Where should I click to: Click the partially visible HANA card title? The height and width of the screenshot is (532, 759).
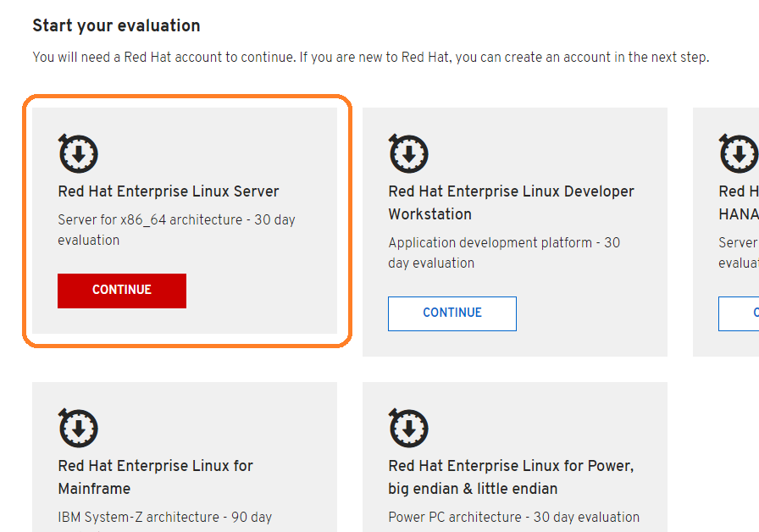(x=739, y=202)
